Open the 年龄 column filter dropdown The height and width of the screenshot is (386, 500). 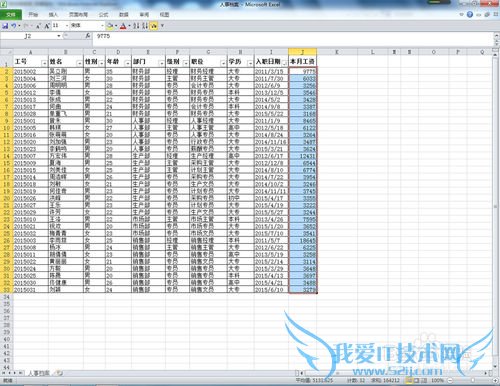127,63
